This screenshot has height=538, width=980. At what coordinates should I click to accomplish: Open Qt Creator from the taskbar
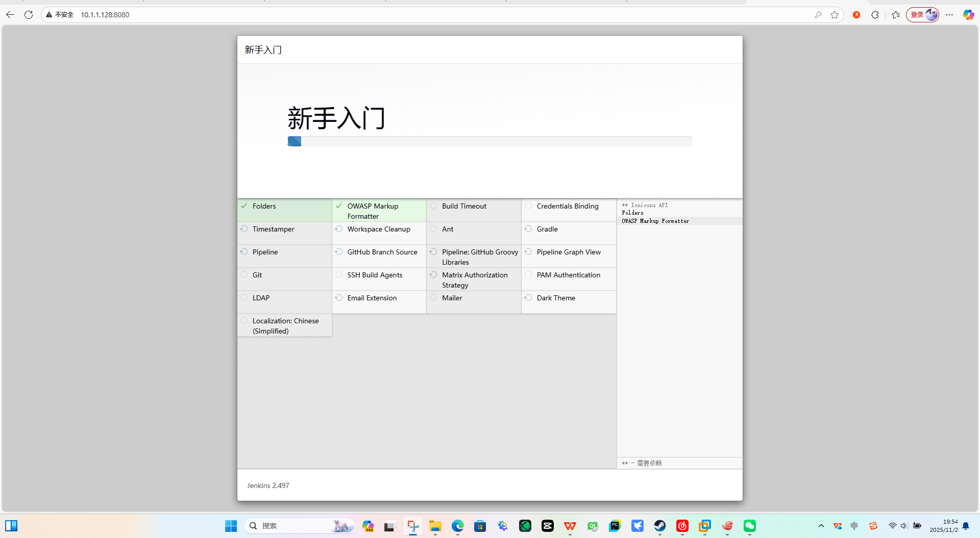pos(593,526)
